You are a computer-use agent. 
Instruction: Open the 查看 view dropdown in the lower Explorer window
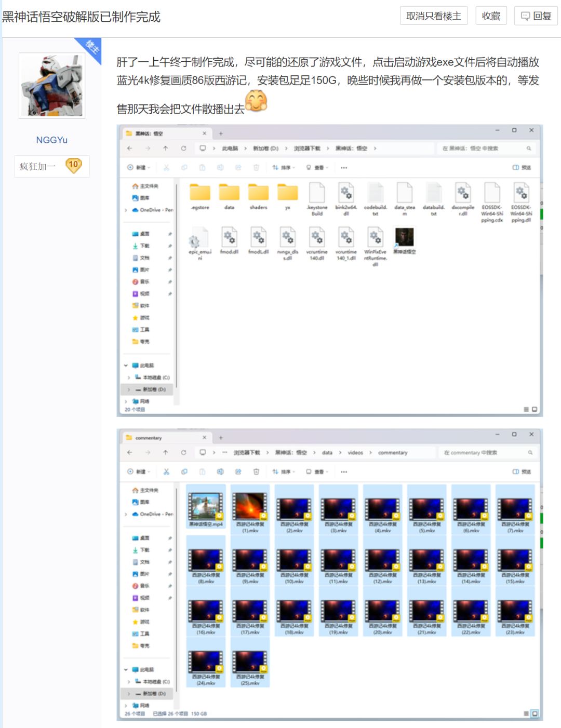pyautogui.click(x=317, y=471)
